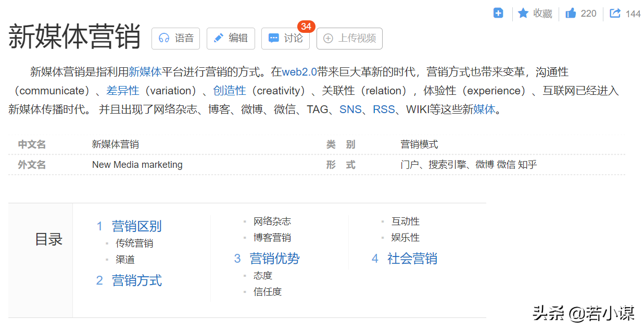Click the 外文名 field label
Screen dimensions: 644x331
click(32, 165)
